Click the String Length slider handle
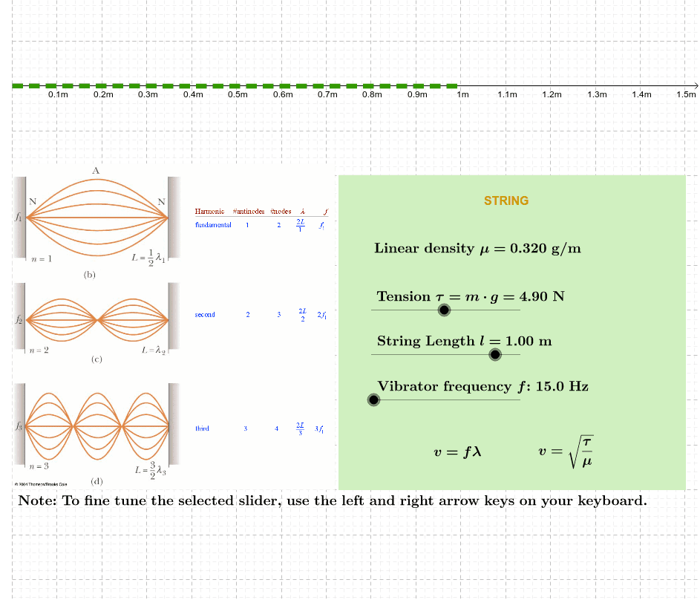The image size is (700, 600). coord(494,354)
